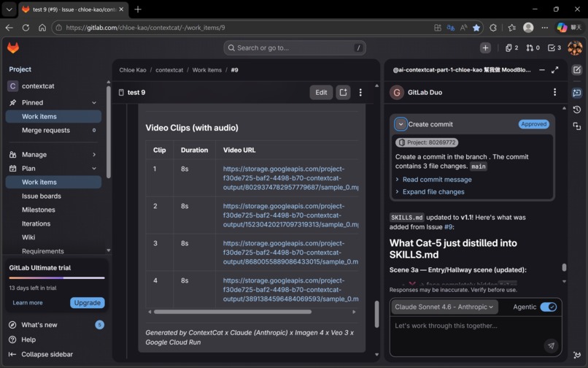Open merge requests counter icon
Image resolution: width=588 pixels, height=368 pixels.
[533, 47]
